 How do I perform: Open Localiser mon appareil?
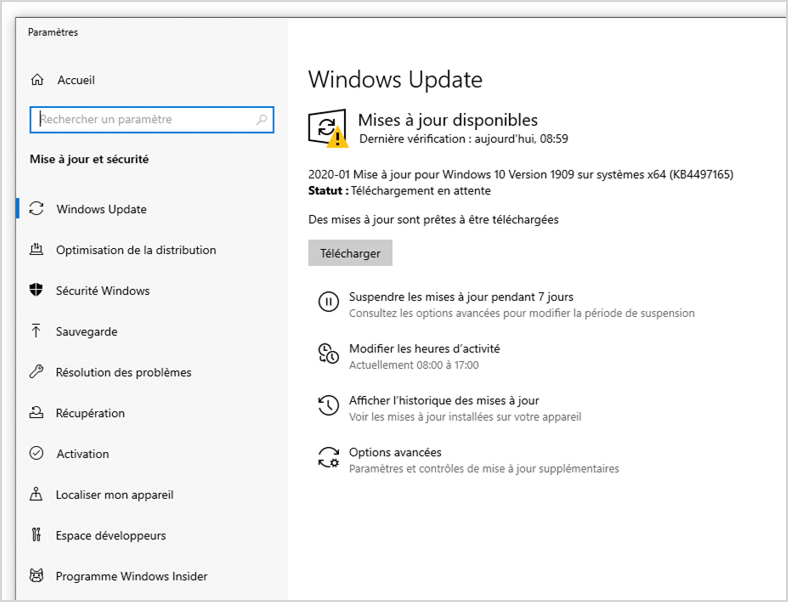[x=115, y=495]
